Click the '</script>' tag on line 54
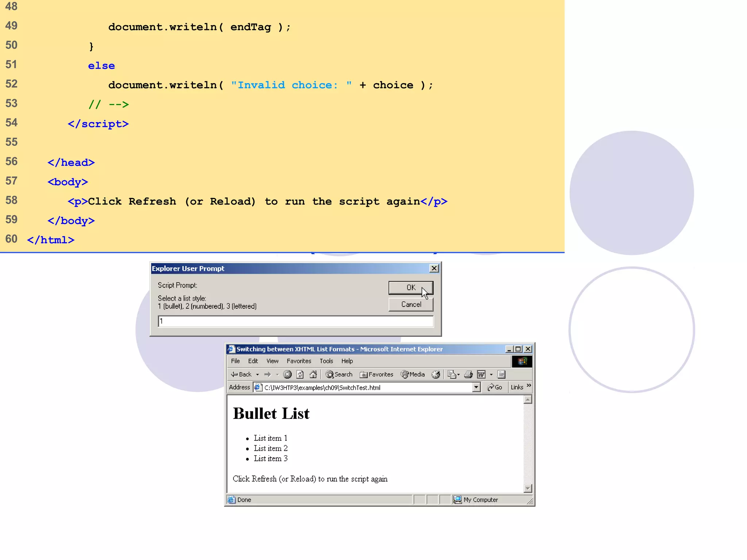The image size is (747, 560). pyautogui.click(x=98, y=124)
